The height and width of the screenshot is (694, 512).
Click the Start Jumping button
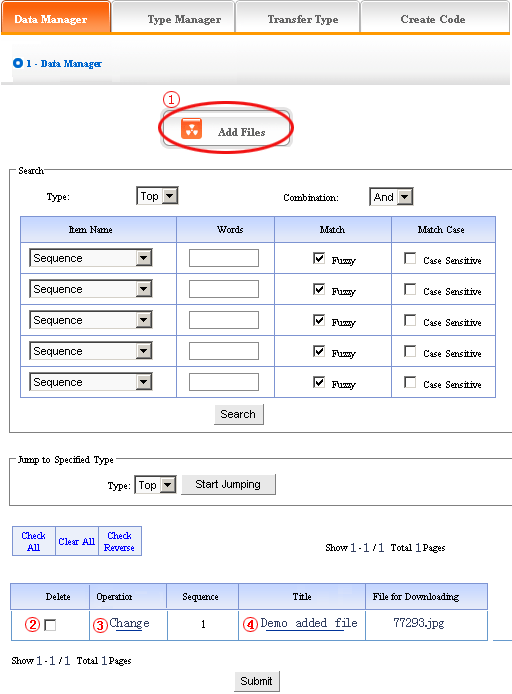(x=228, y=484)
